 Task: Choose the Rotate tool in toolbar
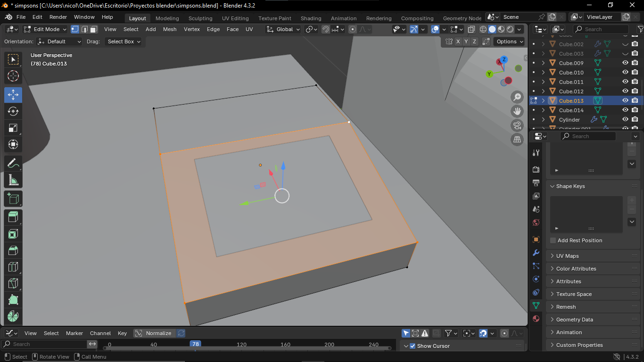pos(13,111)
